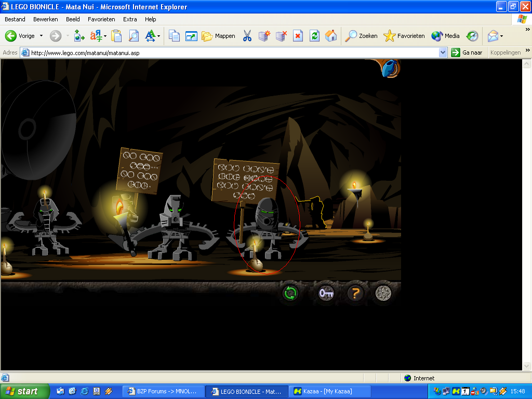The width and height of the screenshot is (532, 399).
Task: Expand the text size dropdown arrow
Action: tap(158, 36)
